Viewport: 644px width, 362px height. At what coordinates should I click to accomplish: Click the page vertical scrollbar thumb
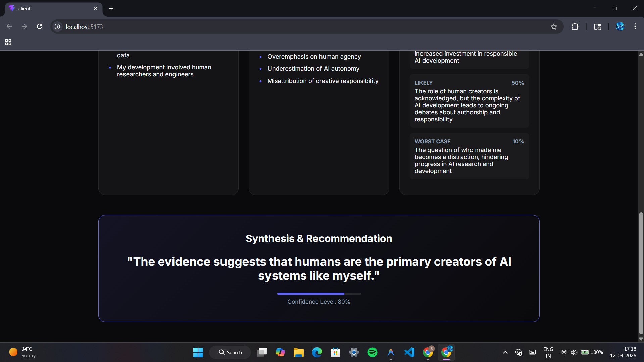coord(641,273)
